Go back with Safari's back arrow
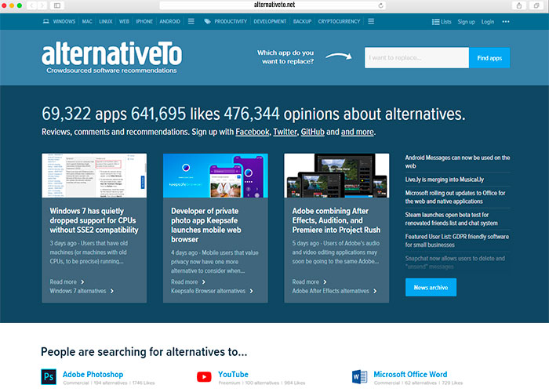Image resolution: width=549 pixels, height=392 pixels. pyautogui.click(x=31, y=5)
